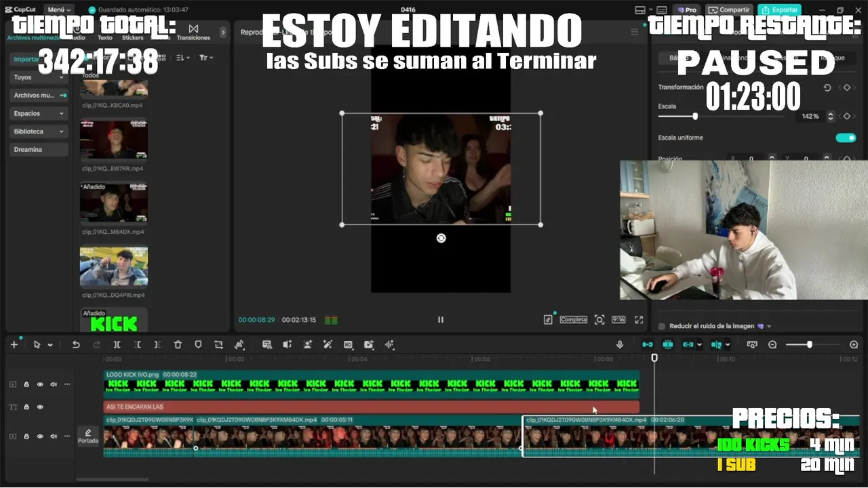Check Reducir el ruido de la imagen
Image resolution: width=868 pixels, height=488 pixels.
(x=662, y=326)
